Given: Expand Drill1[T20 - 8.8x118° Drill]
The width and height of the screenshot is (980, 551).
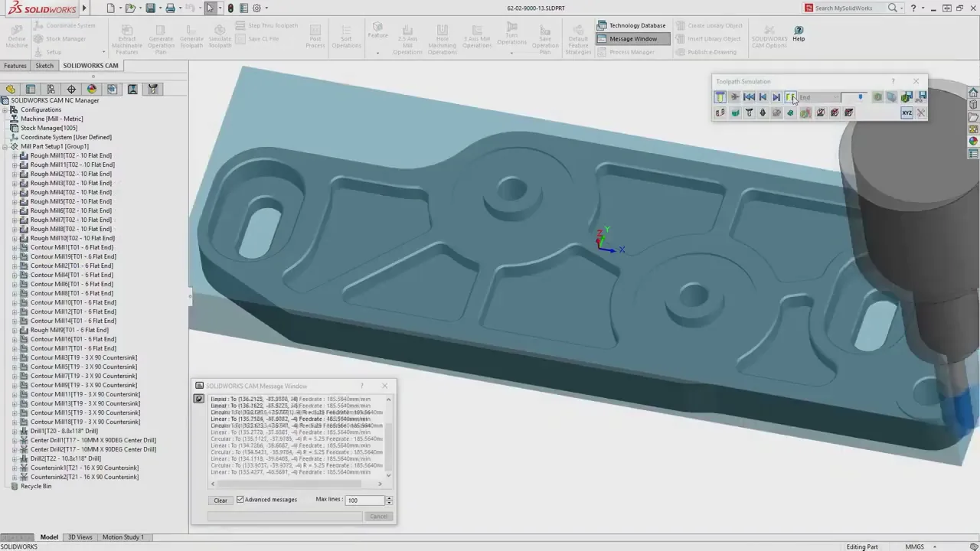Looking at the screenshot, I should click(x=15, y=431).
